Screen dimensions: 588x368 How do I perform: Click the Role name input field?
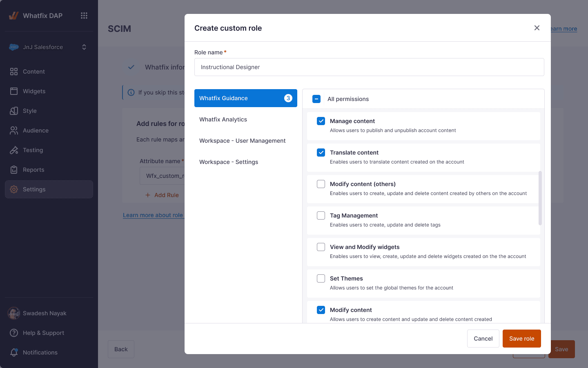[x=369, y=67]
